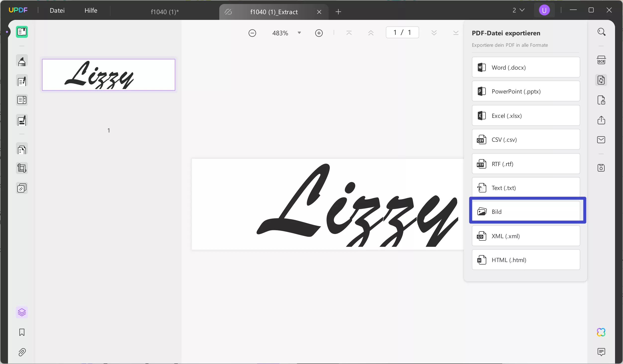The image size is (623, 364).
Task: Switch to the f1040 (1)* tab
Action: (165, 12)
